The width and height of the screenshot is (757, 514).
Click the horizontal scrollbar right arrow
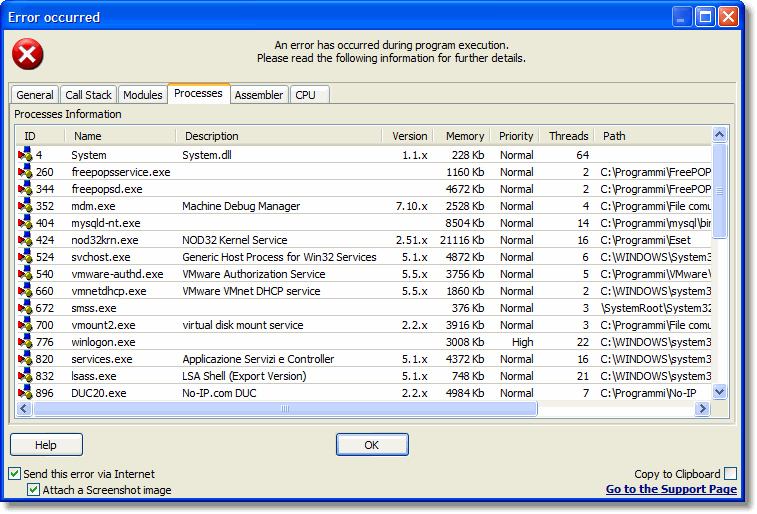pyautogui.click(x=702, y=409)
